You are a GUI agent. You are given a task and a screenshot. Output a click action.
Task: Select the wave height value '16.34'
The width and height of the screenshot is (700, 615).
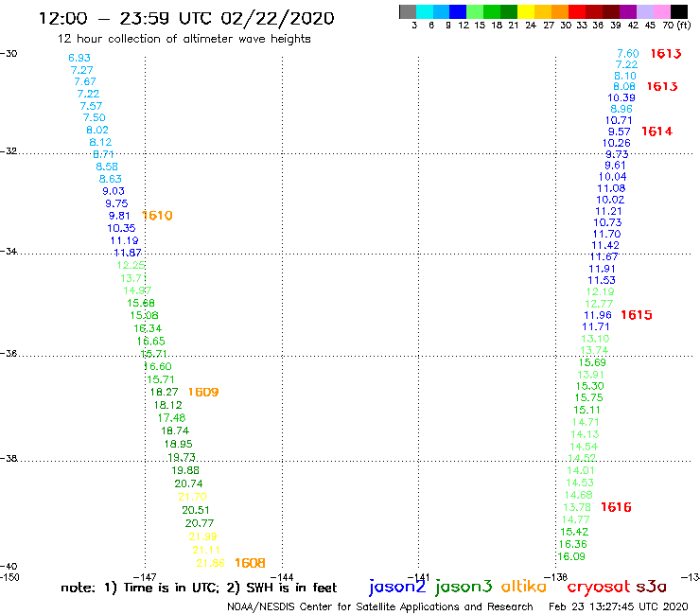148,328
